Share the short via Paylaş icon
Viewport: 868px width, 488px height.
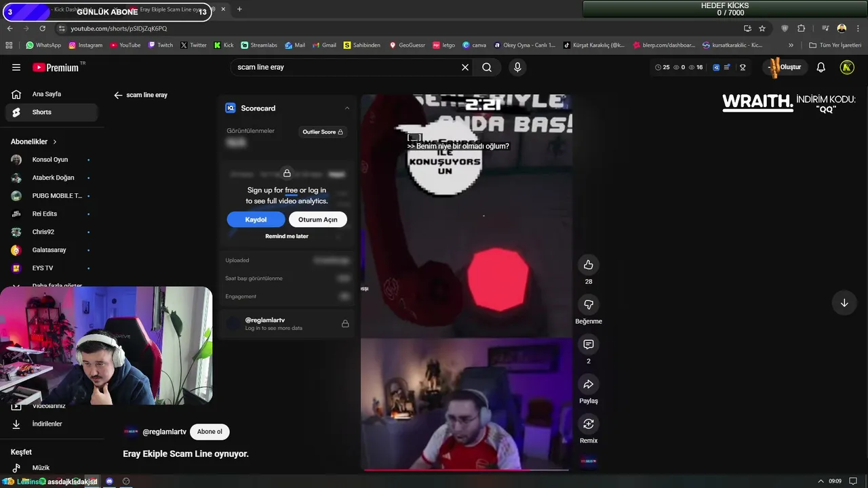pyautogui.click(x=589, y=384)
